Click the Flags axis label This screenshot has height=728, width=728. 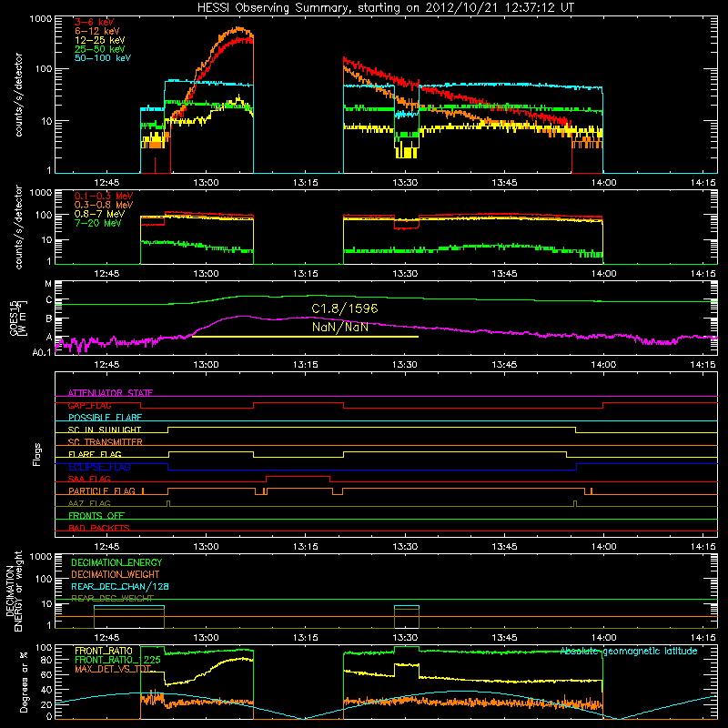point(36,454)
